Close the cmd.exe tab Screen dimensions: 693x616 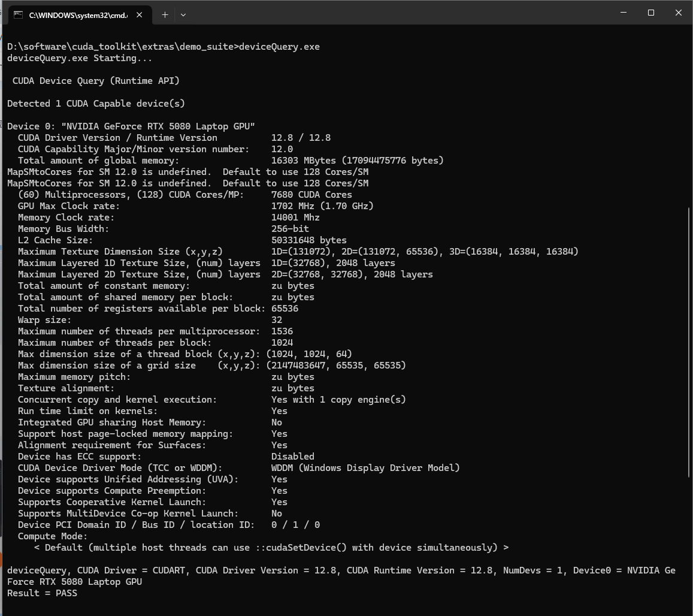[139, 15]
